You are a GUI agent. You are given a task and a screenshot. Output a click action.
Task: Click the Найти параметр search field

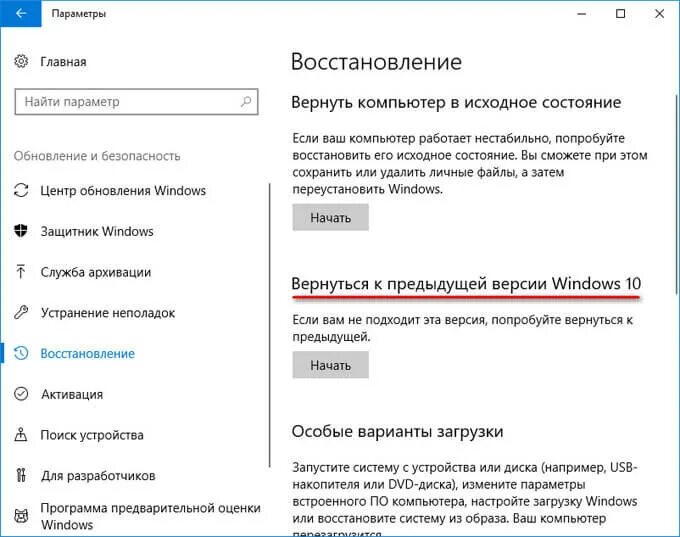tap(136, 102)
